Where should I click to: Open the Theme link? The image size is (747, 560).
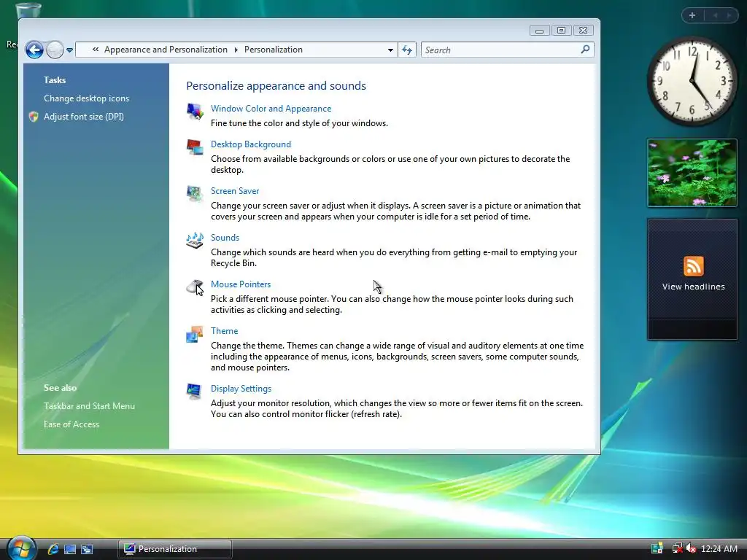click(225, 331)
